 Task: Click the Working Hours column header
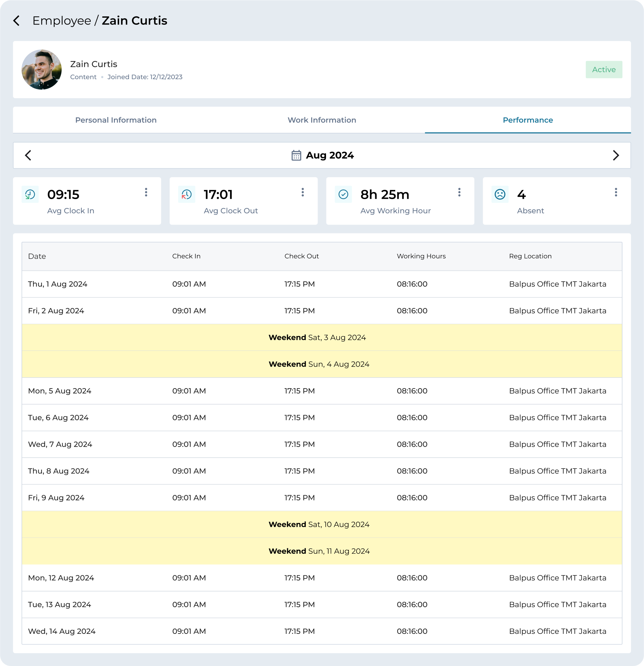421,256
